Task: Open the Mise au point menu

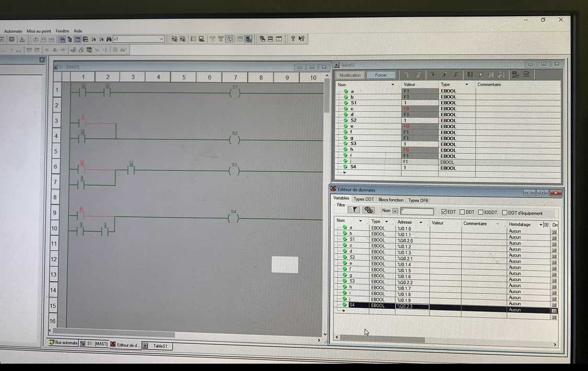Action: coord(39,31)
